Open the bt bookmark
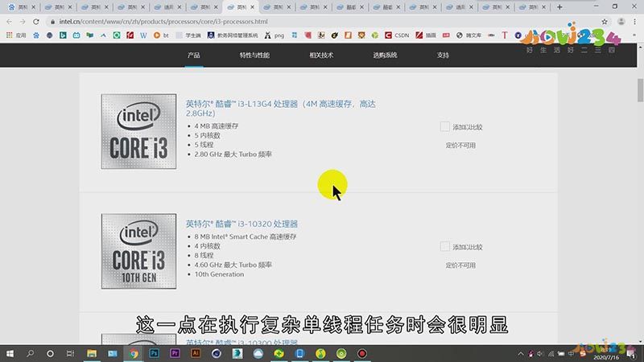Screen dimensions: 644x362 [162, 35]
